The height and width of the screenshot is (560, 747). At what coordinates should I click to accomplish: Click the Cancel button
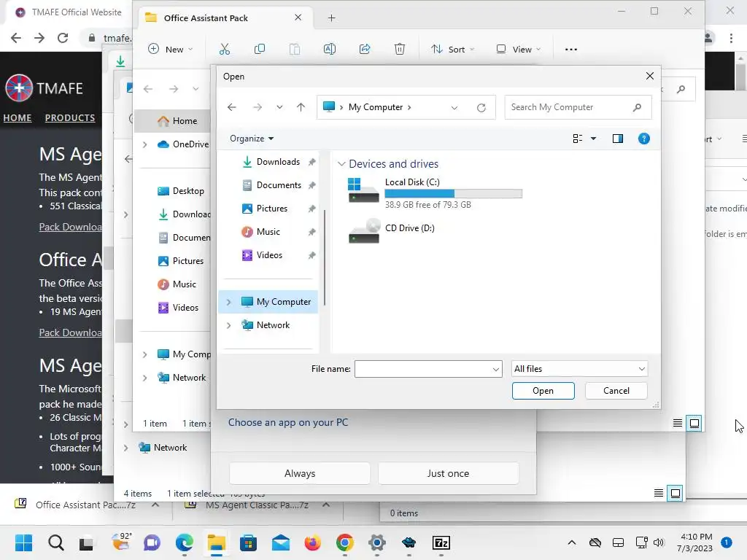coord(616,391)
